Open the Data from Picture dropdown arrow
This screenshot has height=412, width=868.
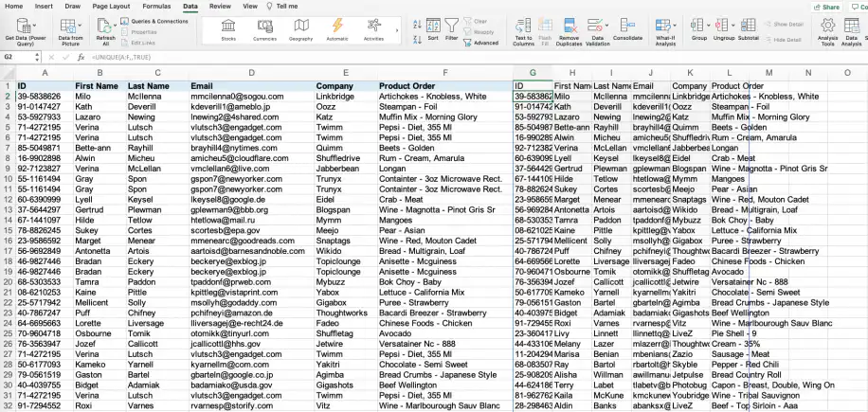pos(80,26)
